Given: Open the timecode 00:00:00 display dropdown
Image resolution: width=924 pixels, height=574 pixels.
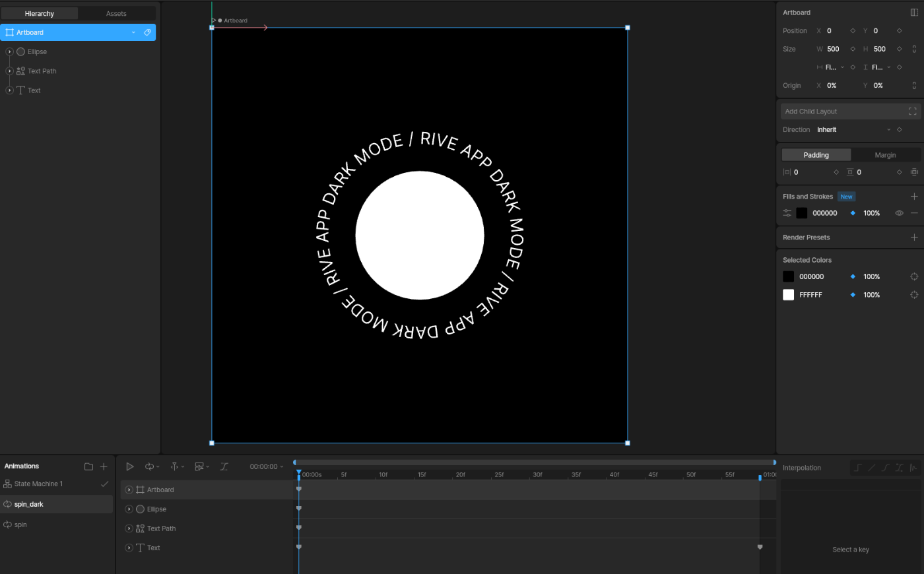Looking at the screenshot, I should tap(267, 466).
